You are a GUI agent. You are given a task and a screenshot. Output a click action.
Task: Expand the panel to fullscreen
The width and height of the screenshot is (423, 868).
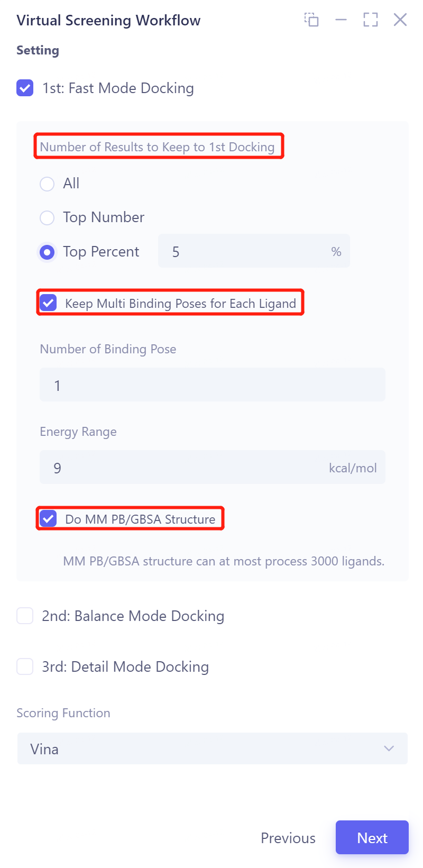(371, 20)
